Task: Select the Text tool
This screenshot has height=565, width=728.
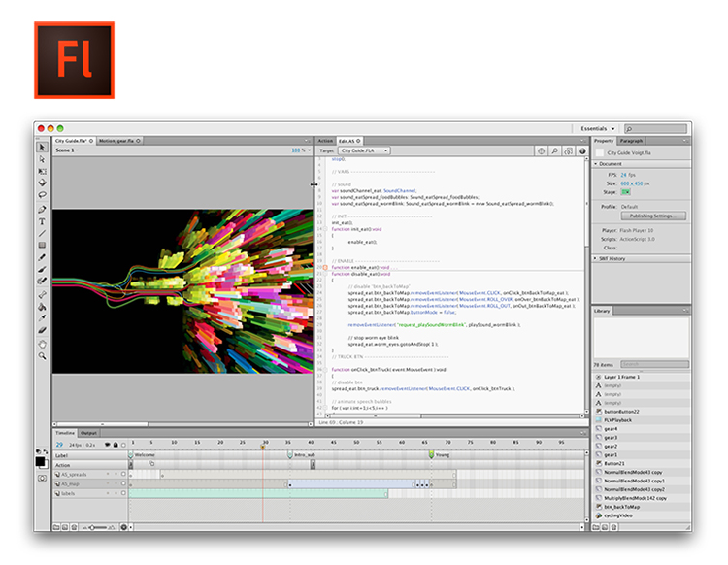Action: tap(43, 221)
